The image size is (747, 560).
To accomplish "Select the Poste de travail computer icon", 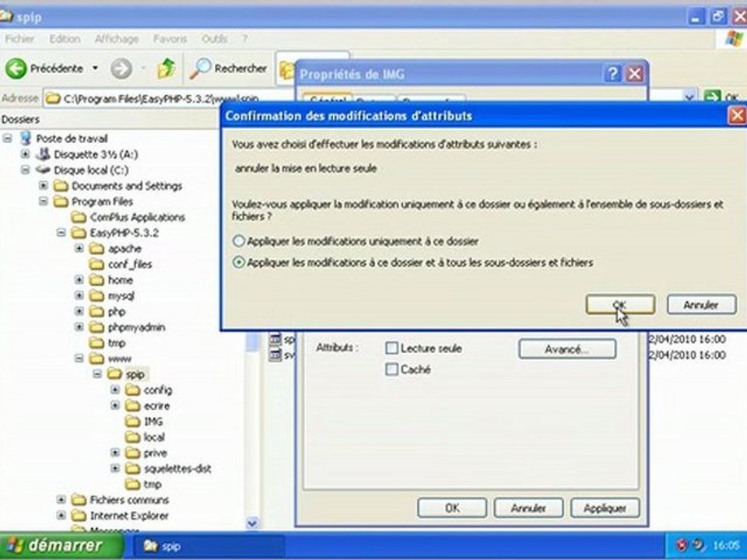I will (x=26, y=138).
